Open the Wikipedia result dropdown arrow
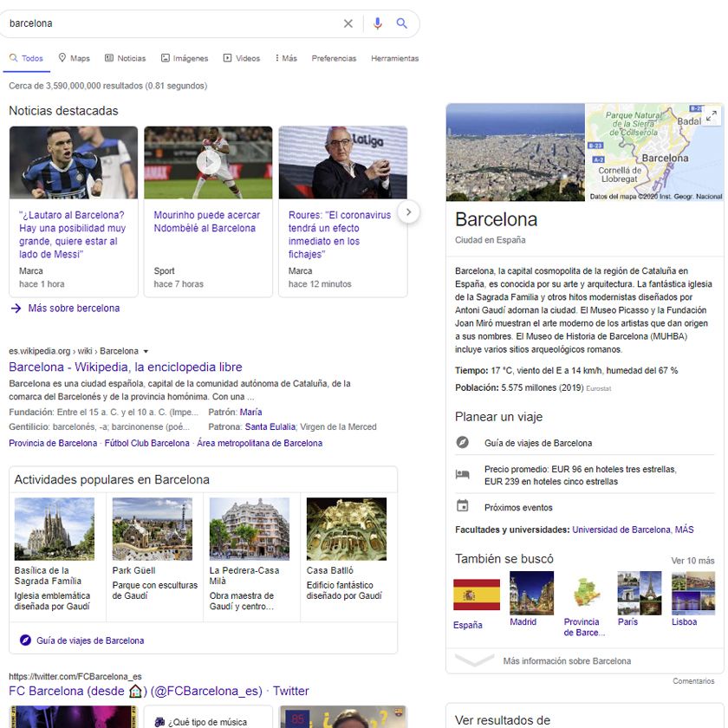Screen dimensions: 728x728 tap(146, 352)
